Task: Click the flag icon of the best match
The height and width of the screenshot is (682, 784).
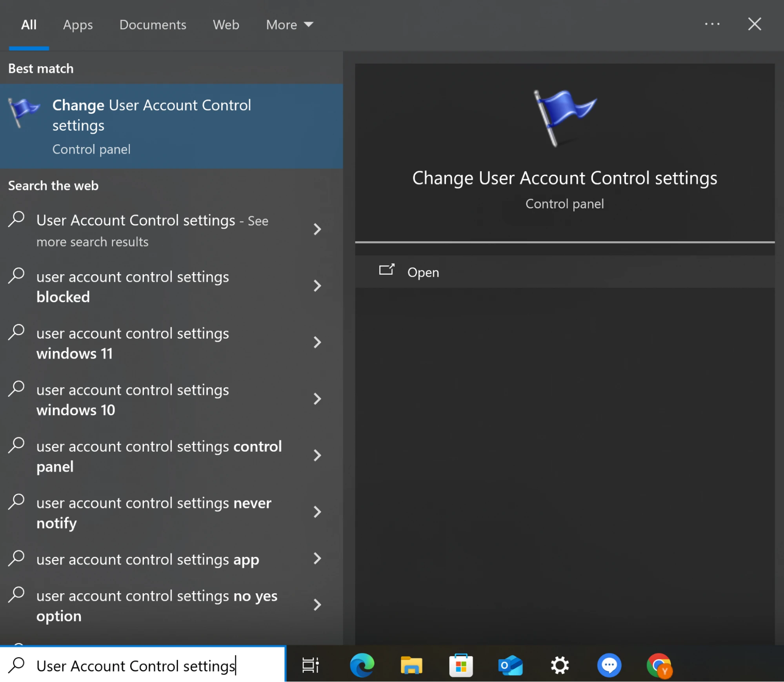Action: coord(24,112)
